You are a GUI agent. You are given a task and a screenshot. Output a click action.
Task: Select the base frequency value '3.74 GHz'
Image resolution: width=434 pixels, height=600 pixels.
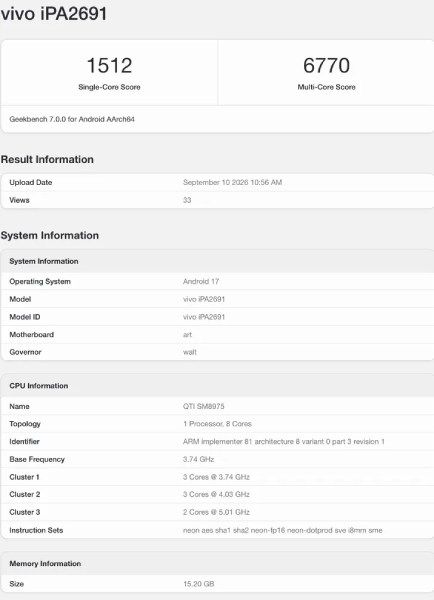[x=198, y=459]
